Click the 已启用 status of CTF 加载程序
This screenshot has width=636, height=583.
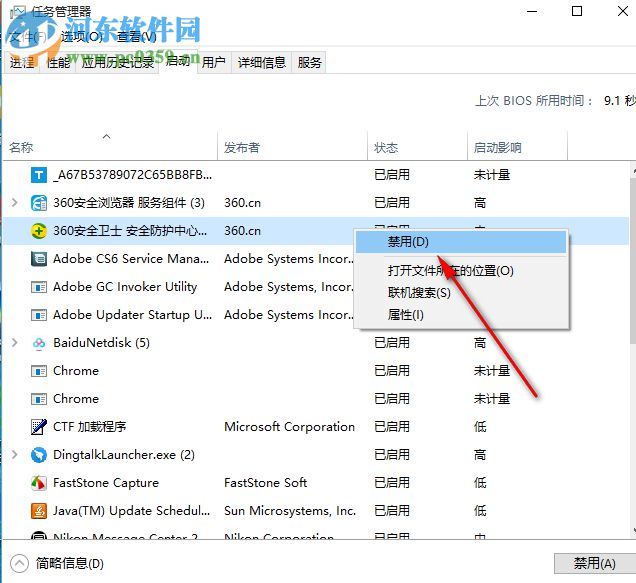(392, 427)
